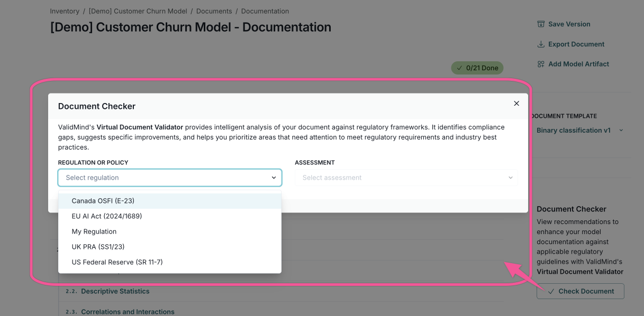Click the Save Version icon
Image resolution: width=644 pixels, height=316 pixels.
click(541, 24)
